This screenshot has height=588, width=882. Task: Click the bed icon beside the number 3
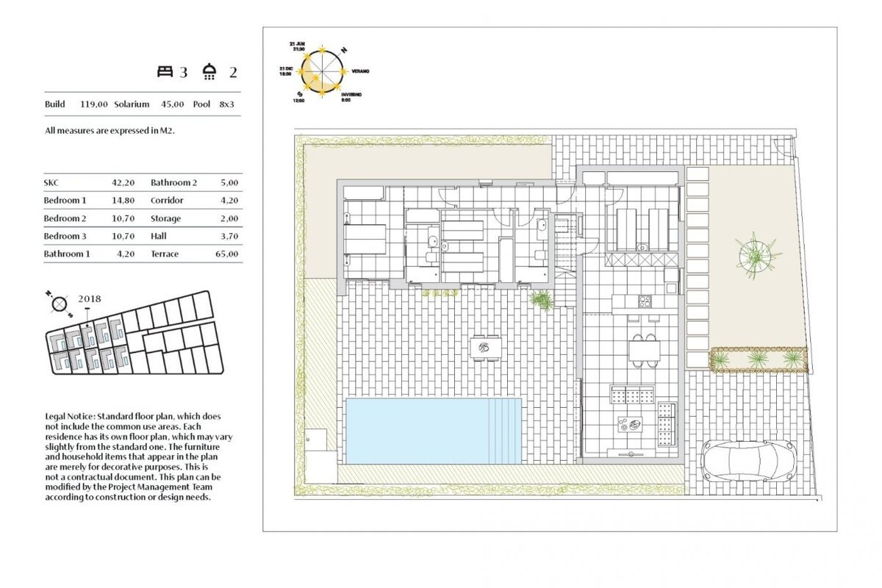[164, 71]
